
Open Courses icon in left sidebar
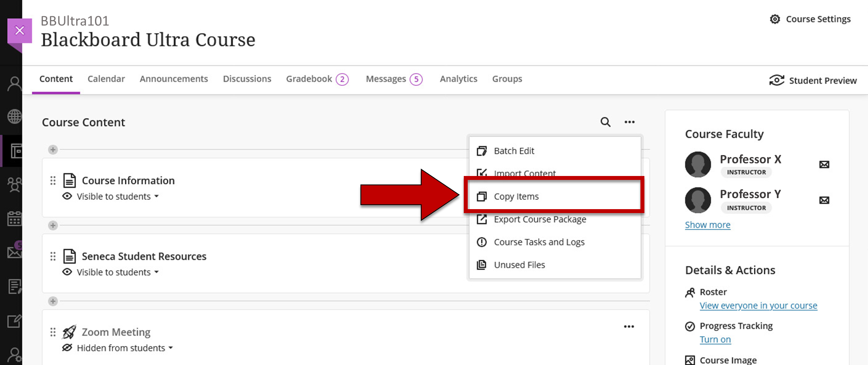tap(16, 151)
